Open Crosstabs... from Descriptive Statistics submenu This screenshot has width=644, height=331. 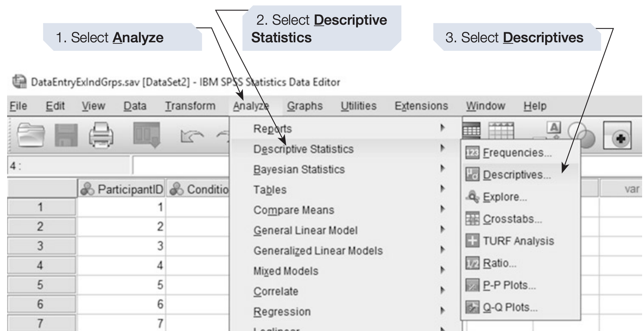pos(512,219)
